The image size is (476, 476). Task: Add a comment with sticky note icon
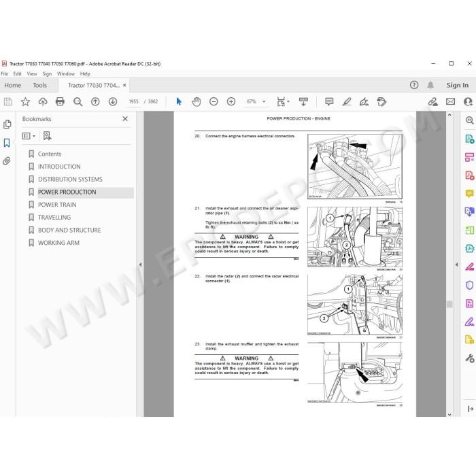coord(329,101)
